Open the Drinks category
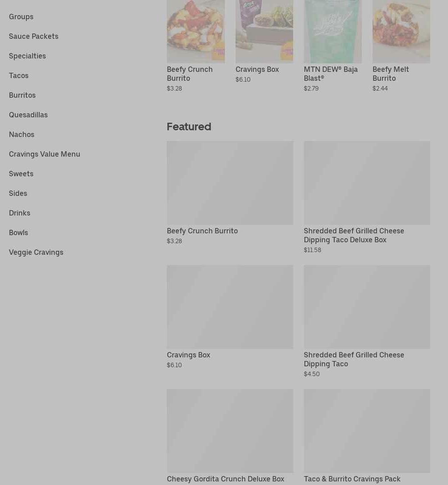Image resolution: width=448 pixels, height=485 pixels. point(20,213)
